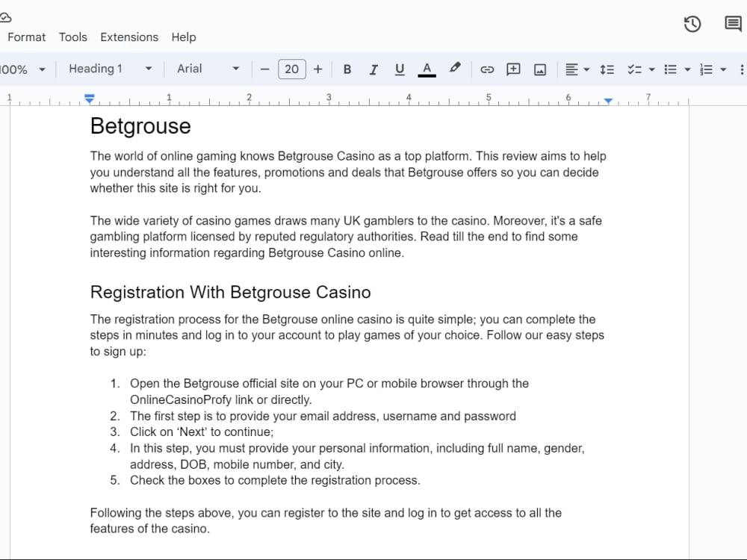This screenshot has height=560, width=747.
Task: View the cloud save status icon
Action: 4,18
